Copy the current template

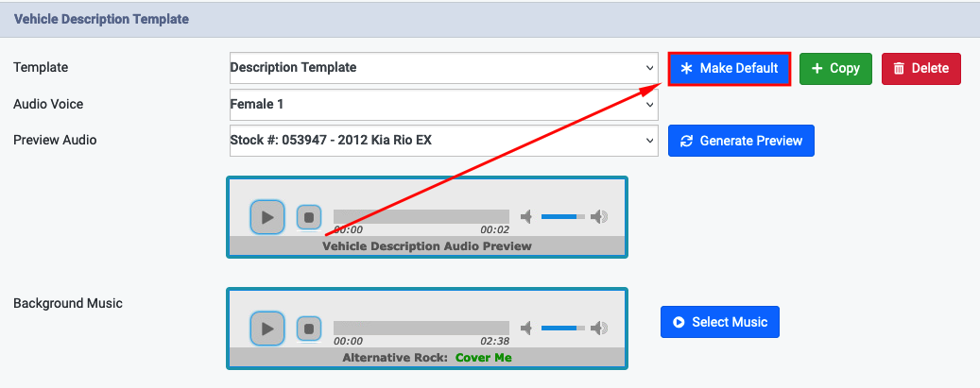[x=835, y=69]
